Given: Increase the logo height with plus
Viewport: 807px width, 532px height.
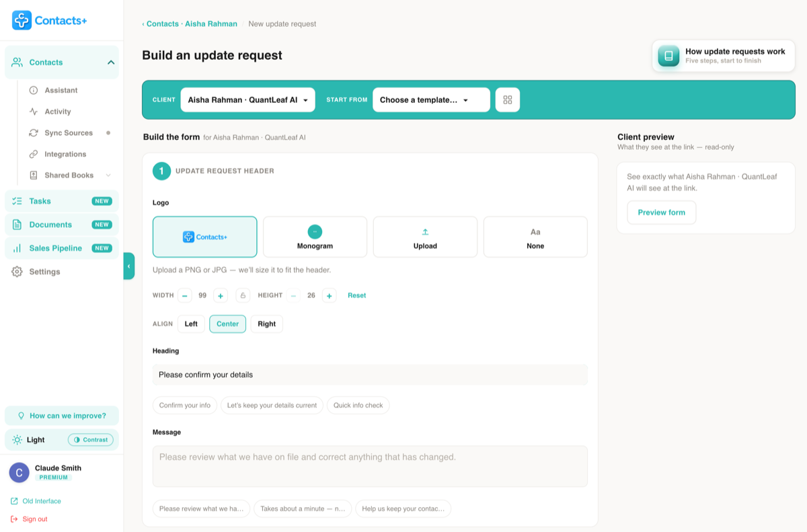Looking at the screenshot, I should [x=329, y=295].
